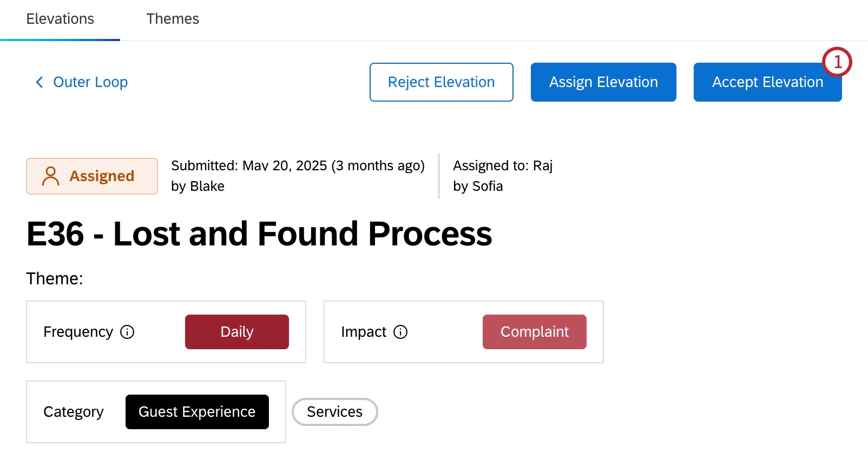The height and width of the screenshot is (453, 868).
Task: Select the Guest Experience category chip
Action: [197, 411]
